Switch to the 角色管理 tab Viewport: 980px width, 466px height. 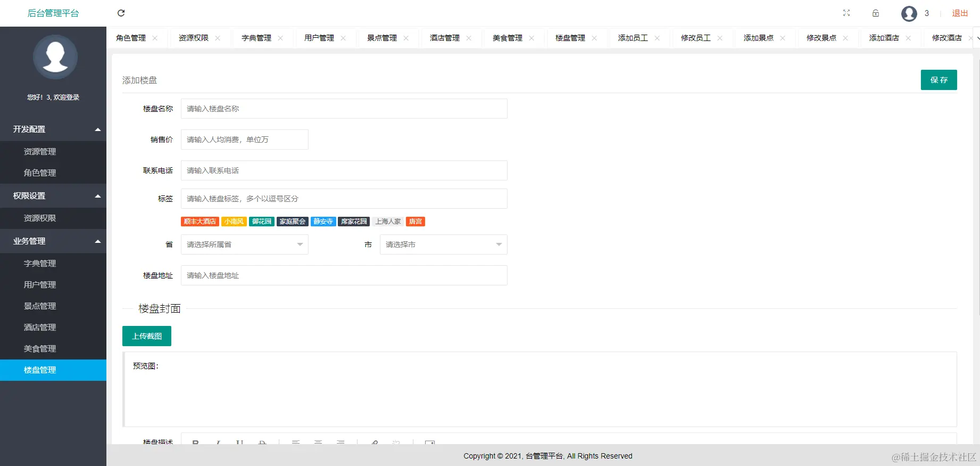point(131,38)
